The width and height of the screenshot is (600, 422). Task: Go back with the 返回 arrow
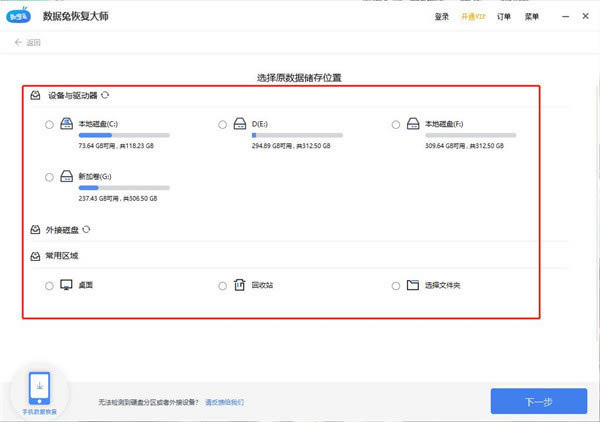pyautogui.click(x=28, y=42)
